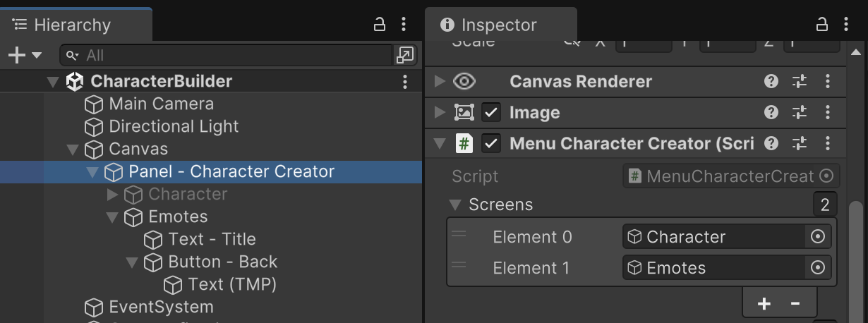The height and width of the screenshot is (323, 868).
Task: Pick object for Element 0 Character field
Action: point(818,237)
